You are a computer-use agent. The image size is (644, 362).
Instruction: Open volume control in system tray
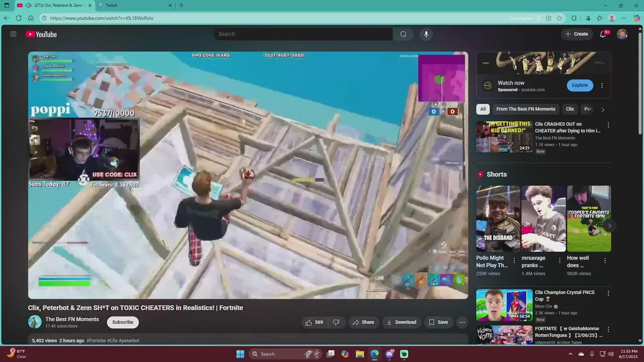pyautogui.click(x=611, y=354)
